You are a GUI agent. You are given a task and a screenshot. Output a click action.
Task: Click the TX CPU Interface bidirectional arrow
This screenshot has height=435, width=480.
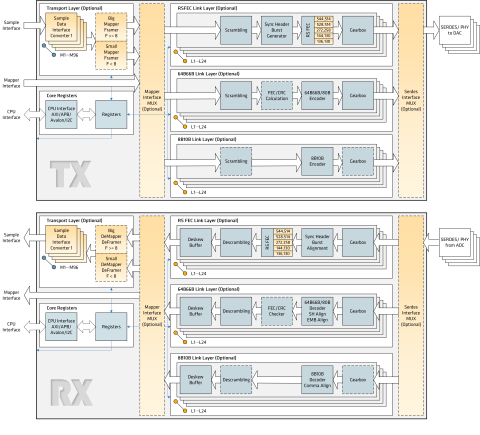[34, 114]
